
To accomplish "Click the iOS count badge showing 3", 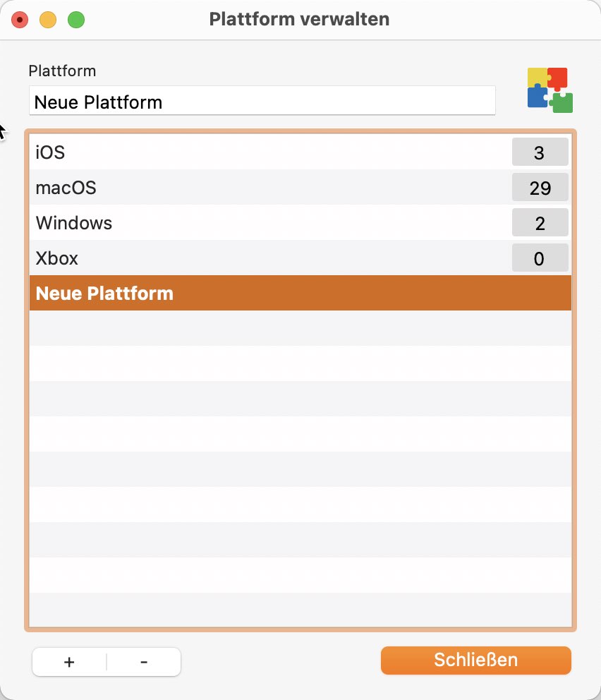I will pyautogui.click(x=540, y=152).
